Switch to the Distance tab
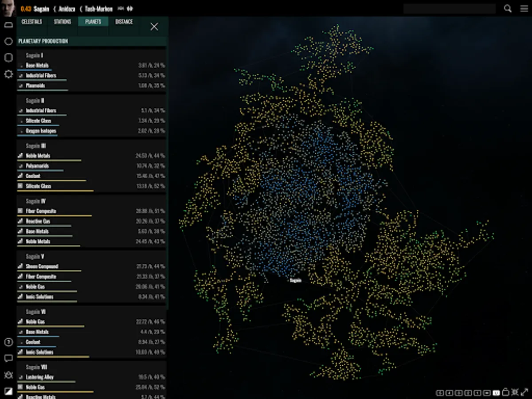The height and width of the screenshot is (399, 532). tap(124, 22)
